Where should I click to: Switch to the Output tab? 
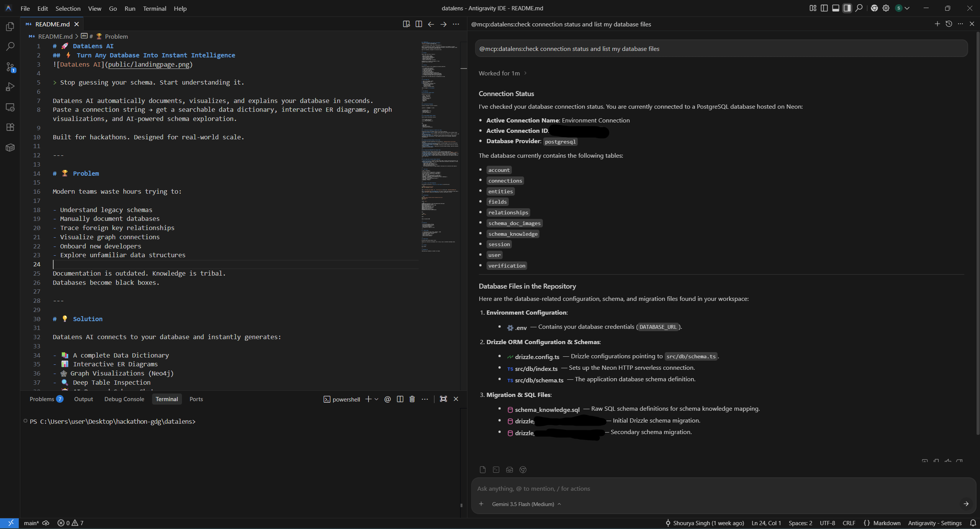[84, 399]
